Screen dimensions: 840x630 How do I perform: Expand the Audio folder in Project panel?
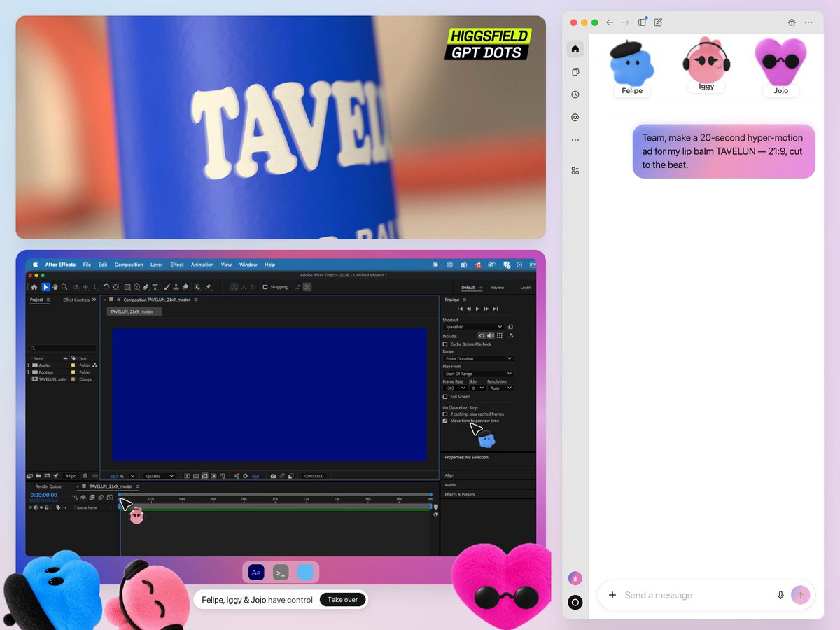[29, 365]
